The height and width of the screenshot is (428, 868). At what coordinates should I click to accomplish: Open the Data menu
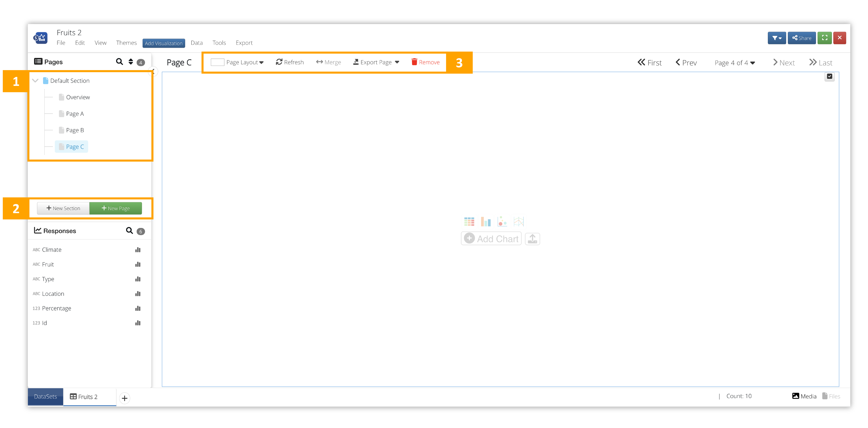(197, 43)
